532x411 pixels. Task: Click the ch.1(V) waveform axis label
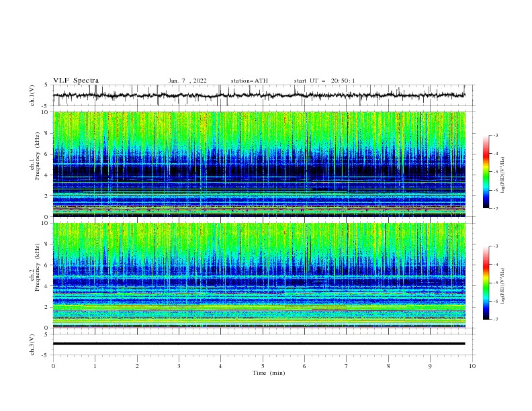click(x=32, y=95)
